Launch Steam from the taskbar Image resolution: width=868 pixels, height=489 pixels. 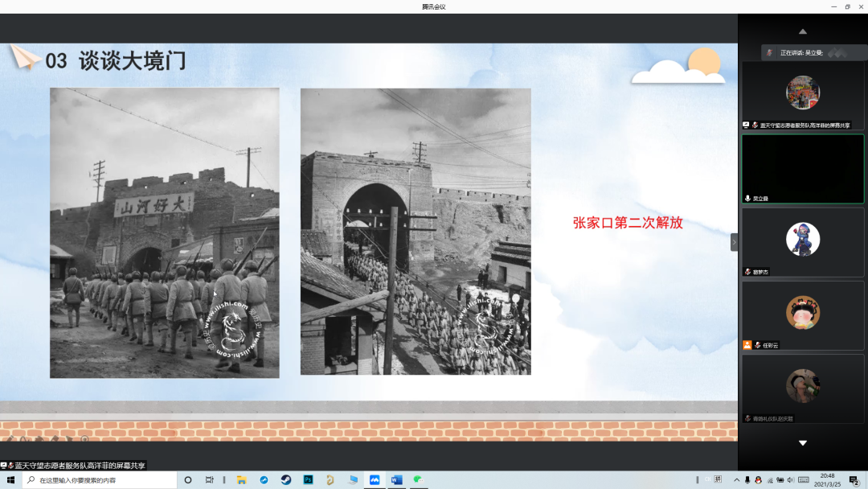(285, 480)
